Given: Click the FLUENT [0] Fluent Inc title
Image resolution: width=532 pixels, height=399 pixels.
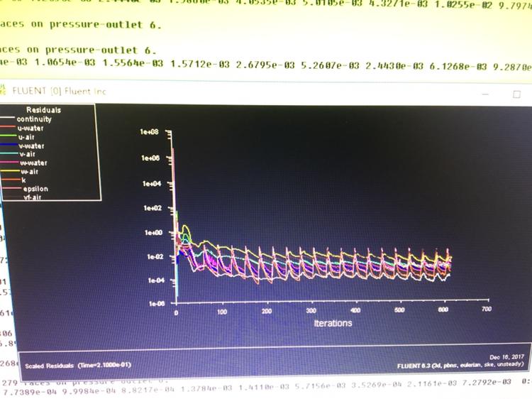Looking at the screenshot, I should 59,91.
